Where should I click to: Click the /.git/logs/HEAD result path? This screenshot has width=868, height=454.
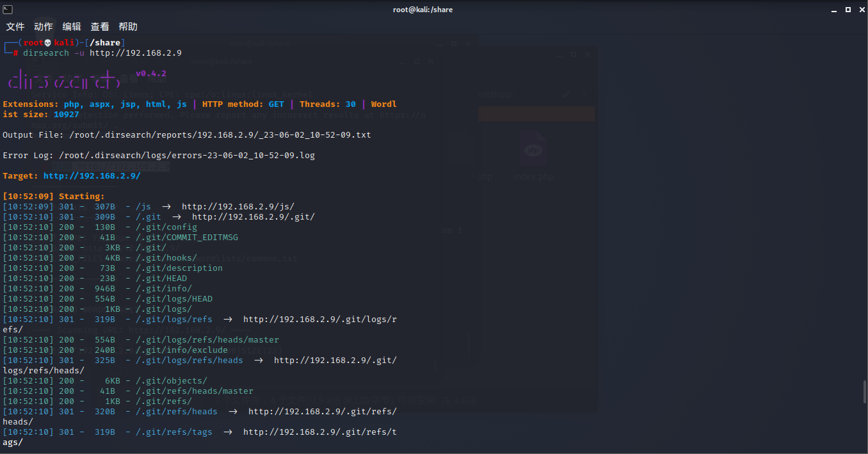click(x=174, y=299)
